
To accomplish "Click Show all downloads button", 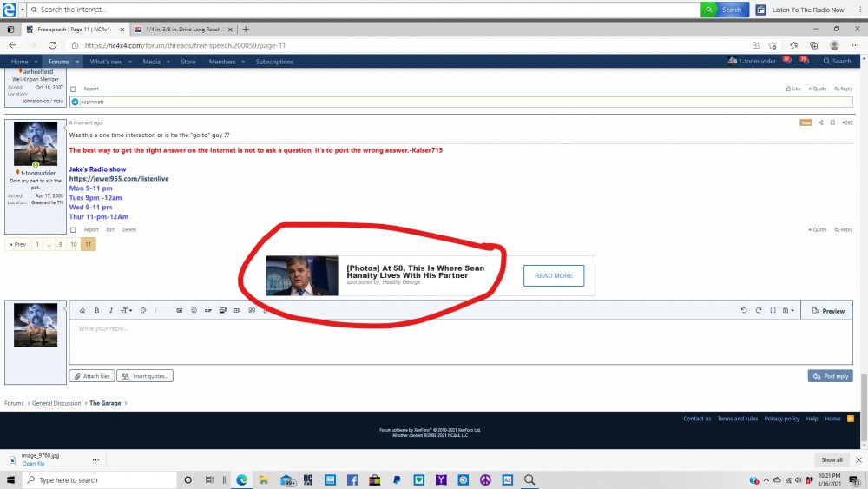I will point(832,459).
